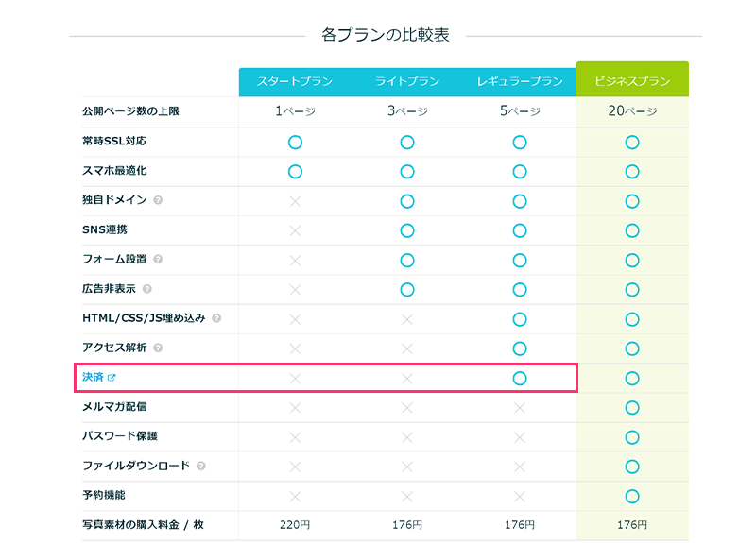Click X mark for 独自ドメイン under スタートプラン
Screen dimensions: 756x543
(x=295, y=201)
